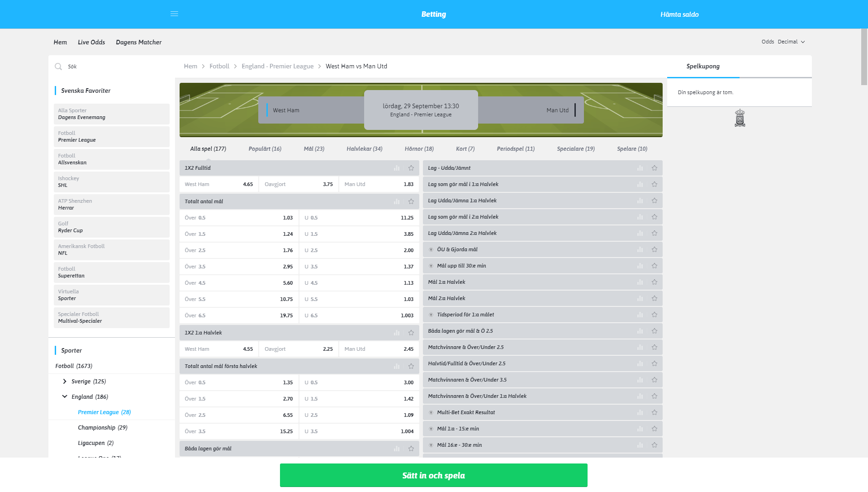Click the crest badge below Spelkupong
Image resolution: width=868 pixels, height=492 pixels.
click(x=740, y=118)
